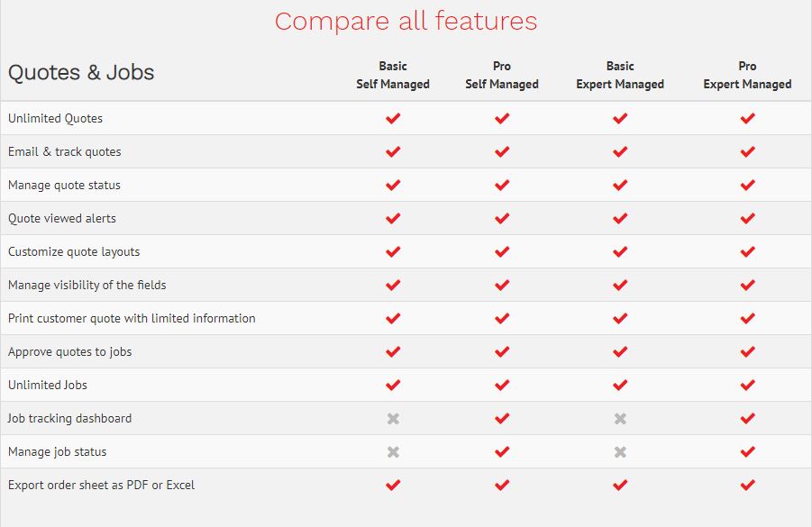Viewport: 812px width, 527px height.
Task: Select the Pro Expert Managed column header
Action: tap(747, 75)
